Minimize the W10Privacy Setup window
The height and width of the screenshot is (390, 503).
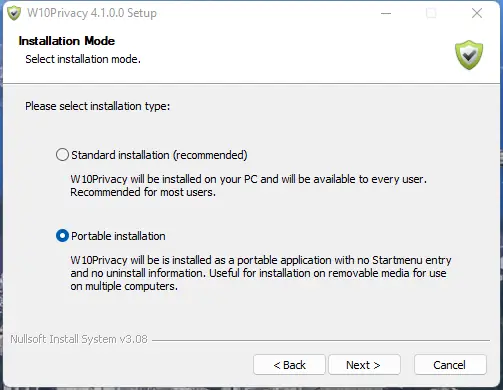(x=386, y=14)
